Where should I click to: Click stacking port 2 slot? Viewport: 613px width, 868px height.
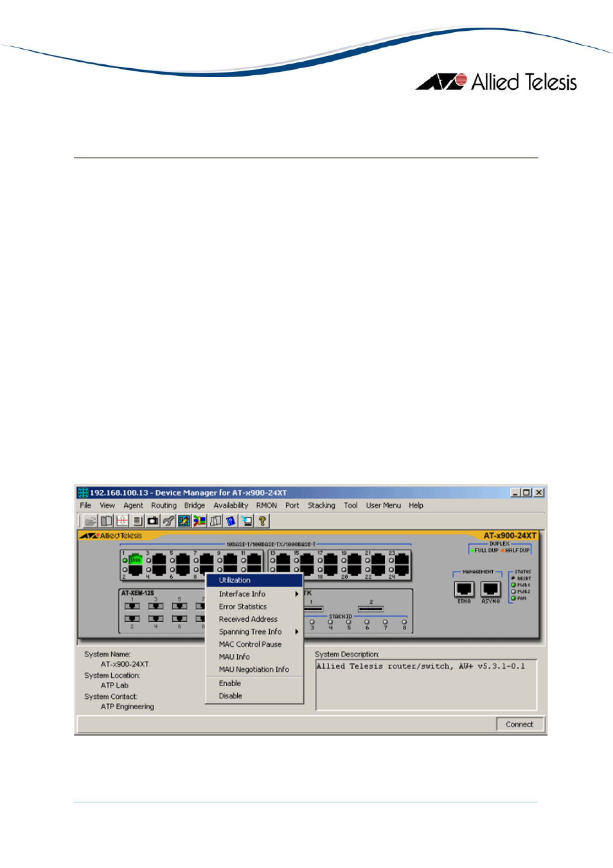[x=371, y=609]
